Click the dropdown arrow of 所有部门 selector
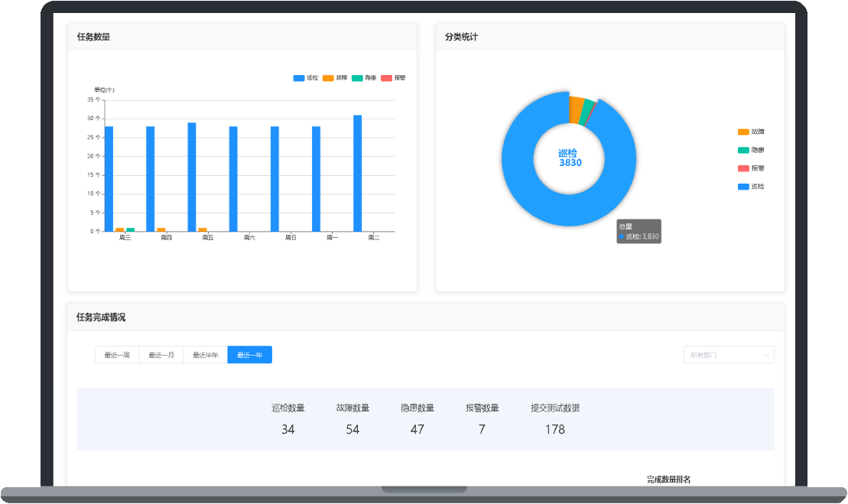Viewport: 848px width, 504px height. tap(766, 355)
